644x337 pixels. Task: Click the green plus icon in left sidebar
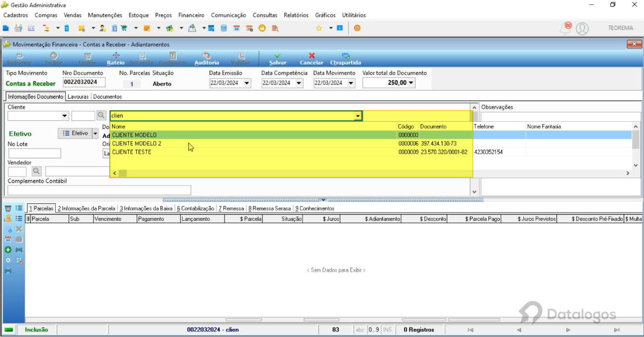tap(8, 250)
